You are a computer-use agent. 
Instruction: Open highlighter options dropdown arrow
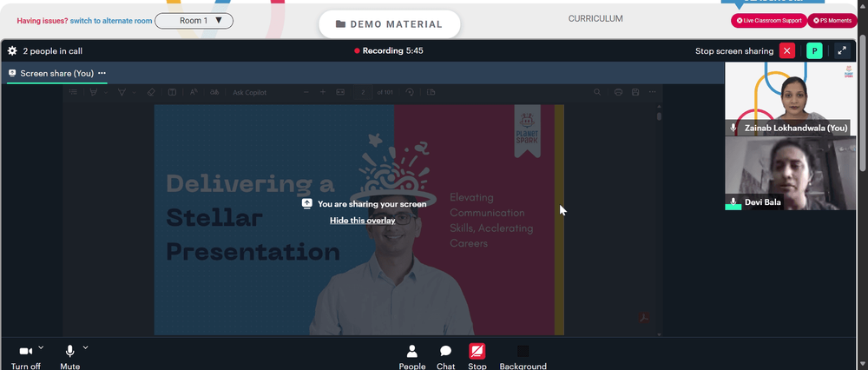coord(105,92)
